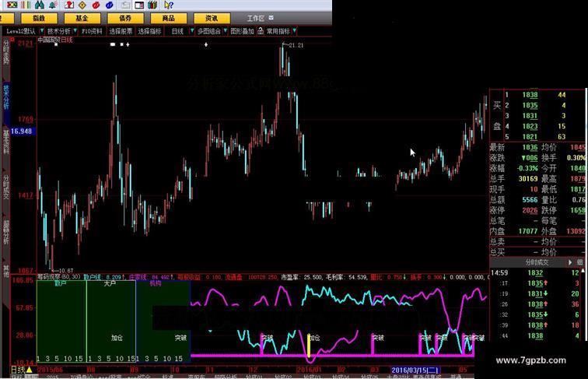Click the colorful flag icon in top toolbar
588x379 pixels.
[12, 5]
